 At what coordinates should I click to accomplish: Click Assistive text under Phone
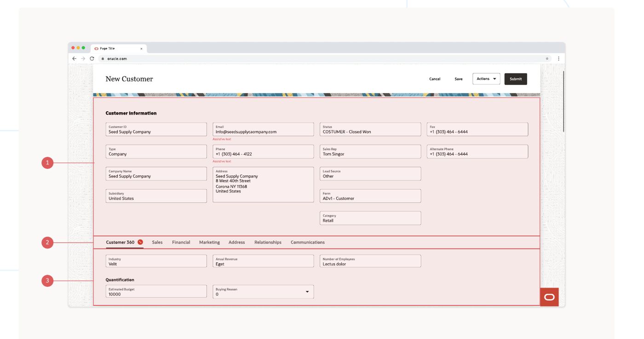click(222, 161)
